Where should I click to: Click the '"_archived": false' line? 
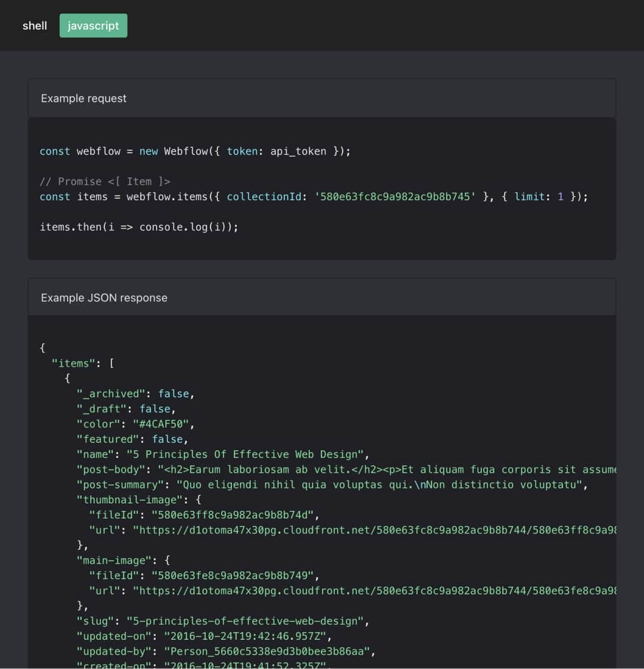135,394
